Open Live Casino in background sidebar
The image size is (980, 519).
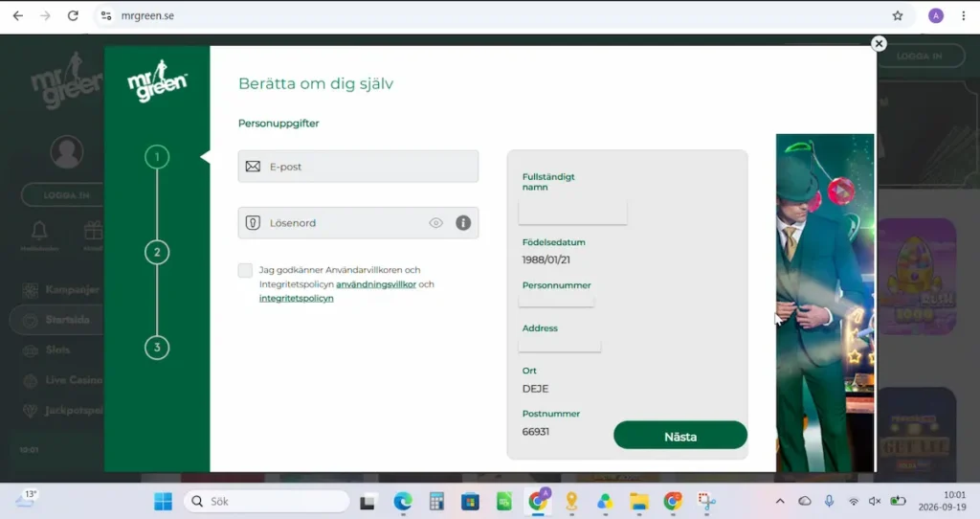coord(62,380)
